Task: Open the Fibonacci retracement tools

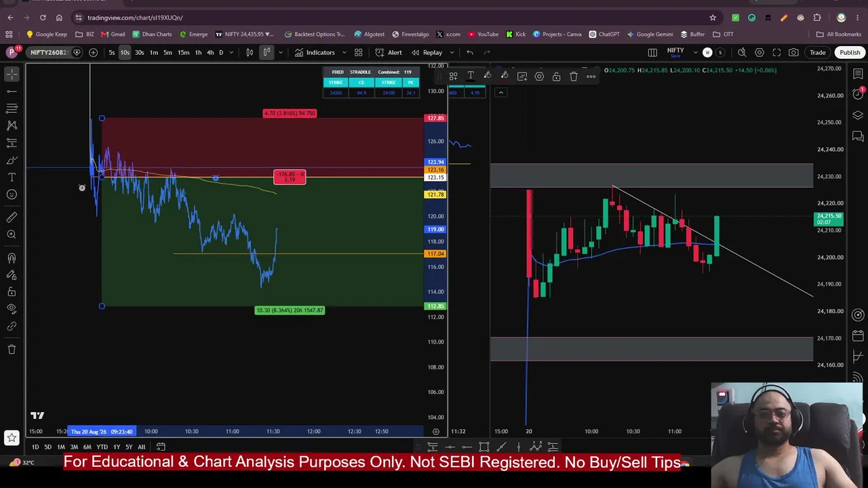Action: coord(12,108)
